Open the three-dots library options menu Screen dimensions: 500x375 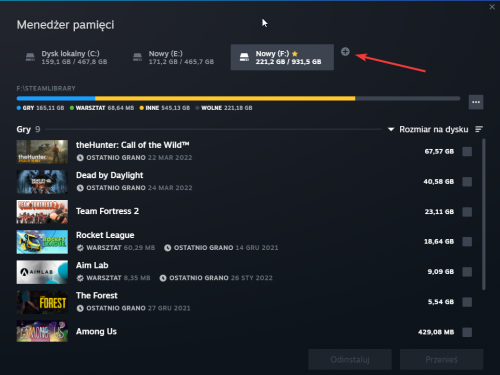(476, 102)
